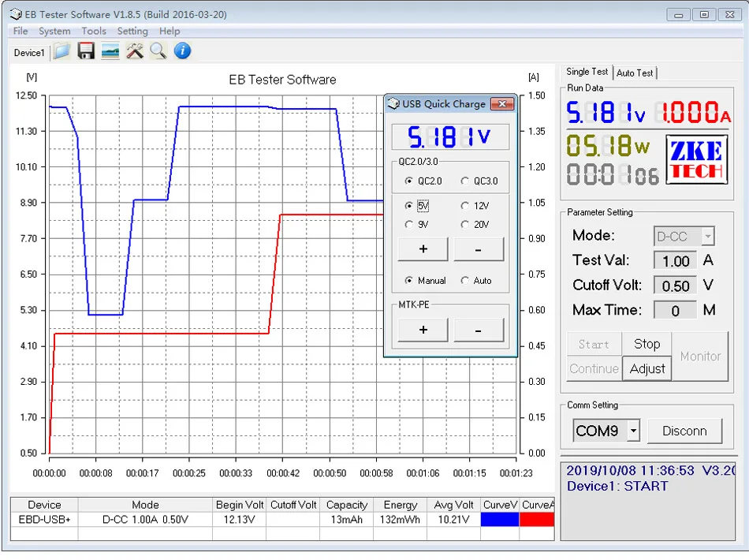749x560 pixels.
Task: Open the File menu
Action: click(x=20, y=31)
